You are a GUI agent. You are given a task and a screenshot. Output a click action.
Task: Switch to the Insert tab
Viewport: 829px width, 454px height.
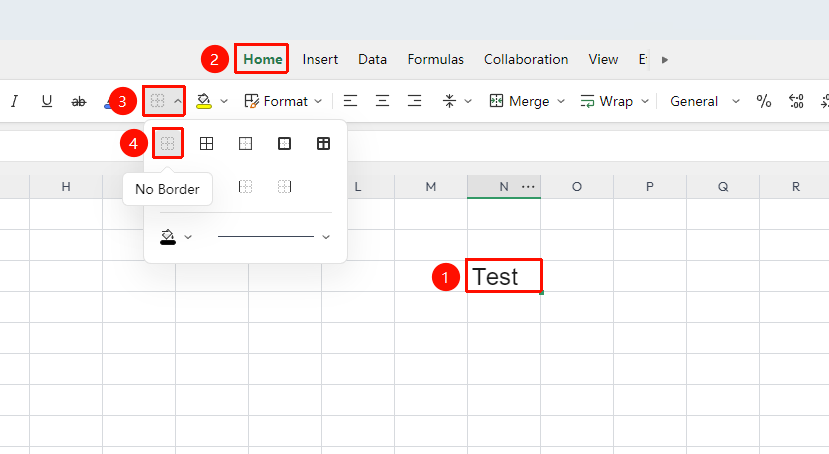320,59
